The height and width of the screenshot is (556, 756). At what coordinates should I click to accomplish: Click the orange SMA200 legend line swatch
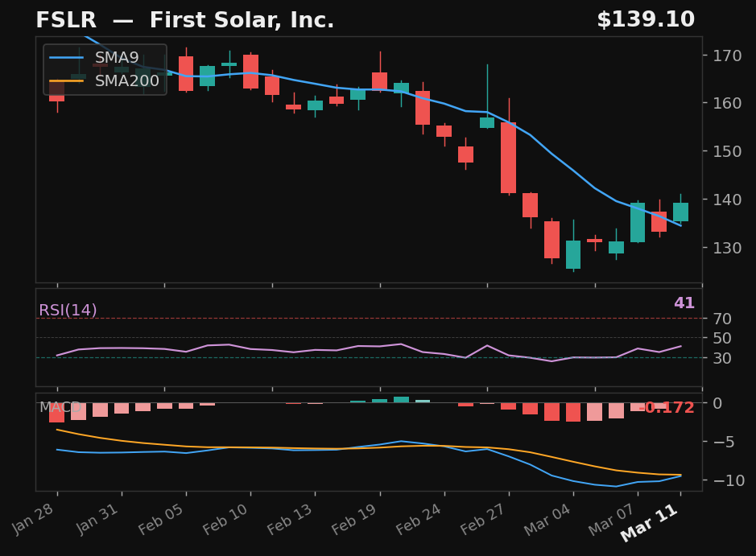(67, 81)
